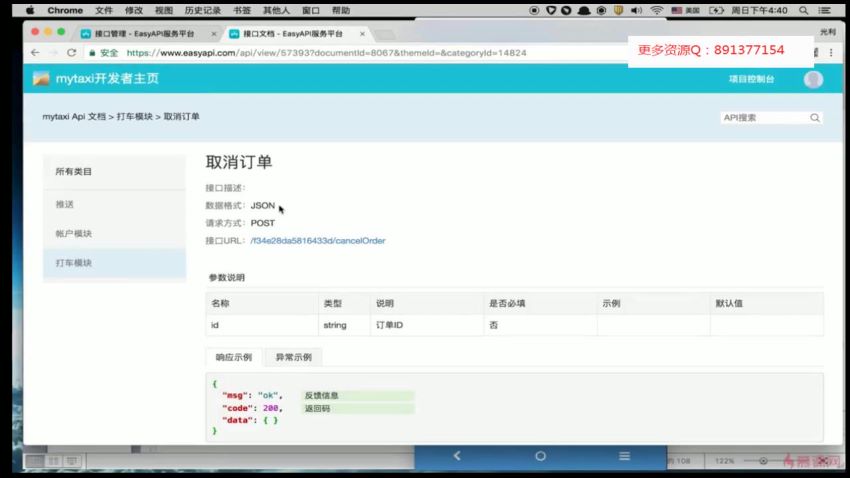The image size is (850, 478).
Task: Open the 书签 menu in menu bar
Action: click(242, 10)
